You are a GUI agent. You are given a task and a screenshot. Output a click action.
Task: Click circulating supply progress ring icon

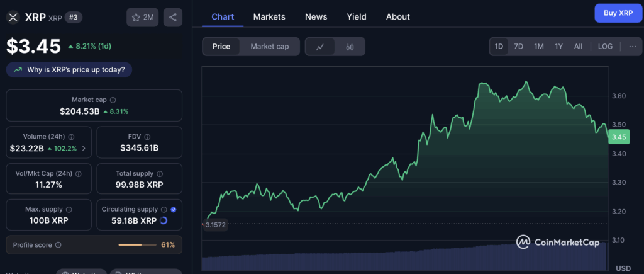coord(164,220)
